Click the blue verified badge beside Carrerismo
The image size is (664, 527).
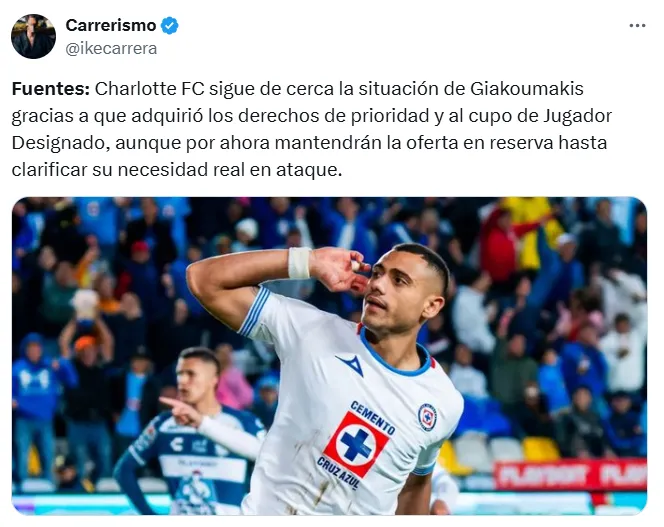click(x=170, y=26)
